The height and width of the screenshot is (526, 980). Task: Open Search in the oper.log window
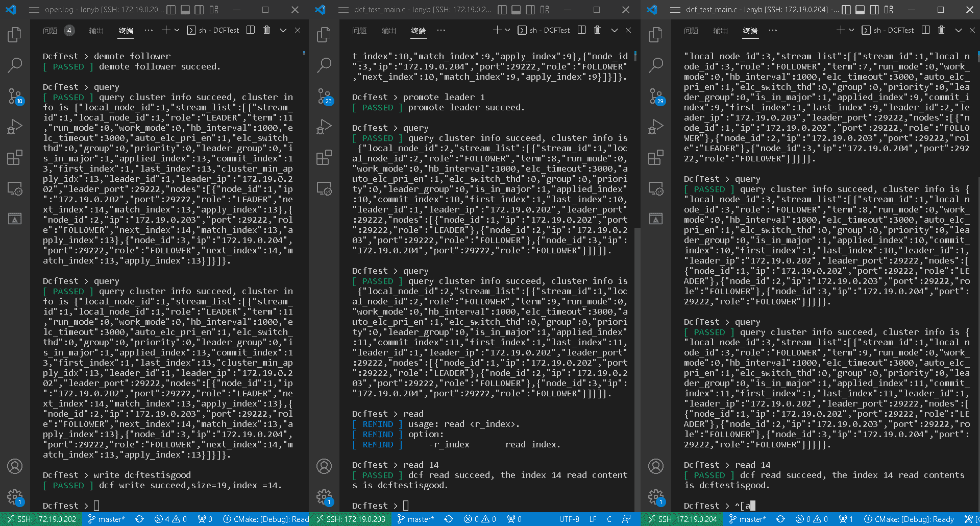click(x=15, y=65)
